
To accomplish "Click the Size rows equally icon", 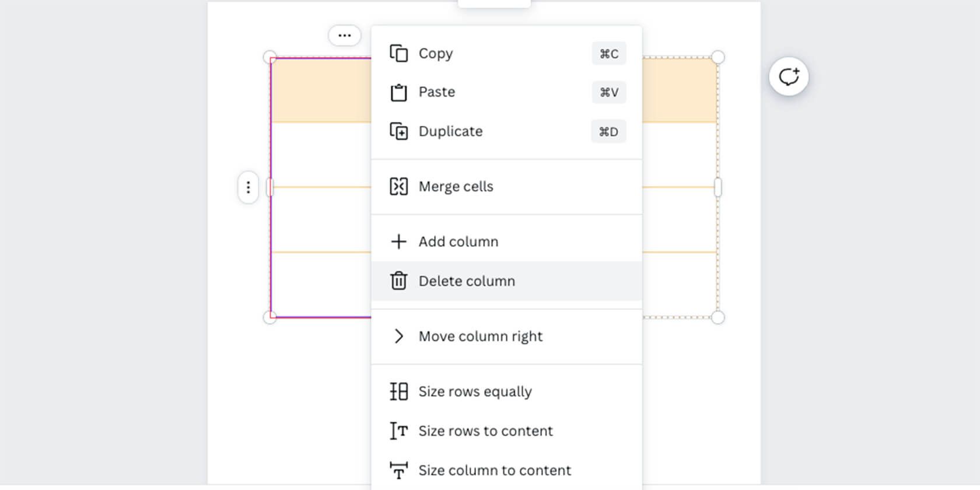I will [x=399, y=391].
